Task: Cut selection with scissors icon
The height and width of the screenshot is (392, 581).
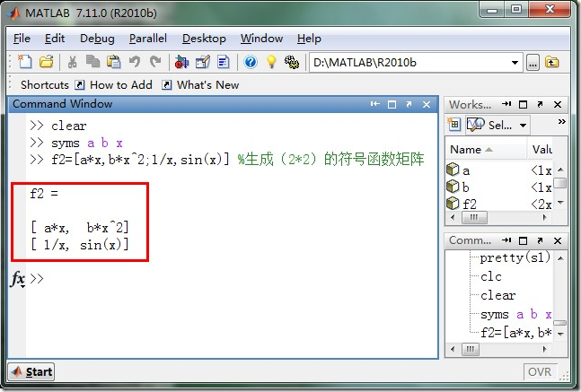Action: [72, 62]
